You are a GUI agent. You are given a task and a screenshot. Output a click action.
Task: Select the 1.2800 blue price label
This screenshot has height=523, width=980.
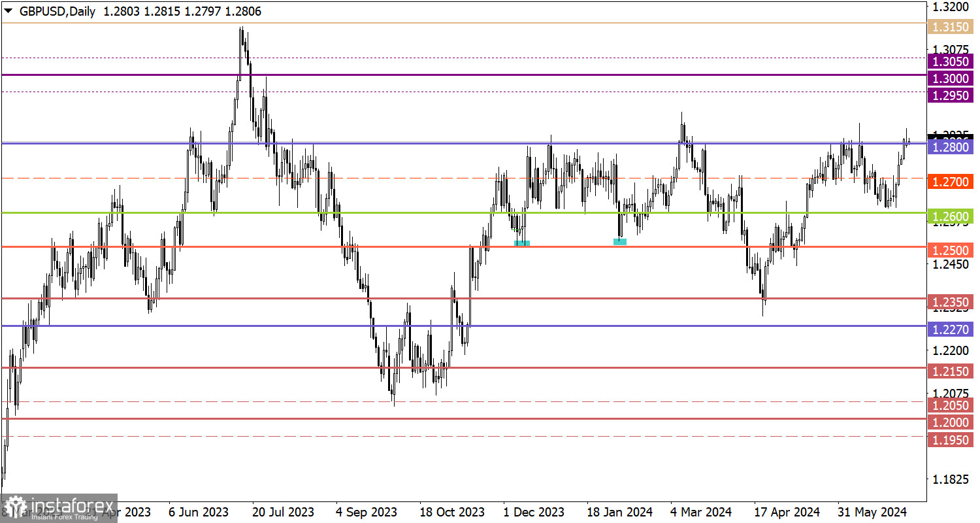951,147
